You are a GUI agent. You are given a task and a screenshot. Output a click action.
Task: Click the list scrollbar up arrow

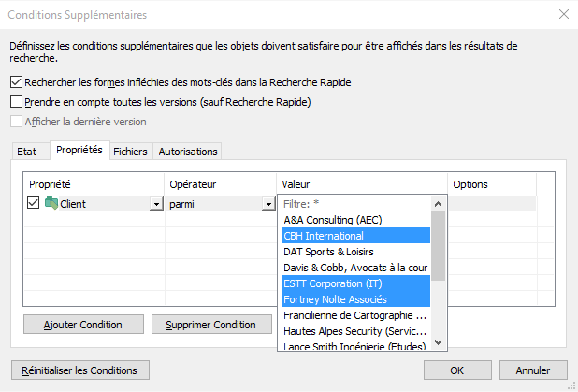tap(437, 203)
